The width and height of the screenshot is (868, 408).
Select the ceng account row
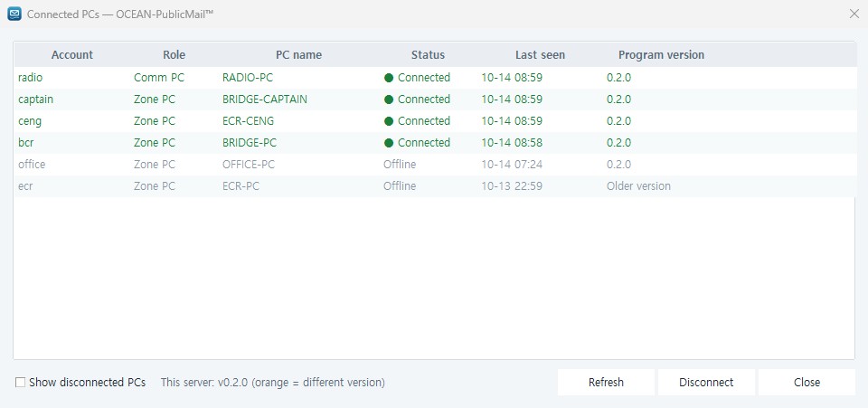coord(435,120)
